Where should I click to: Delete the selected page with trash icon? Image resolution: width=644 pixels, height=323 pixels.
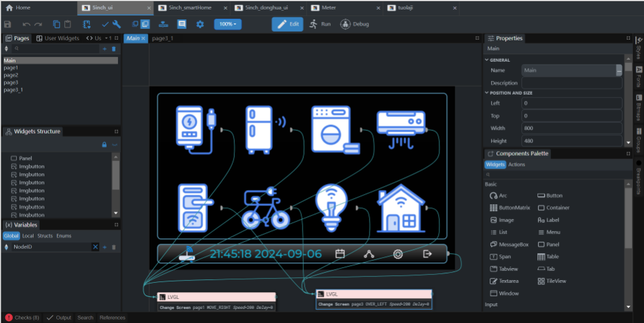click(x=114, y=49)
